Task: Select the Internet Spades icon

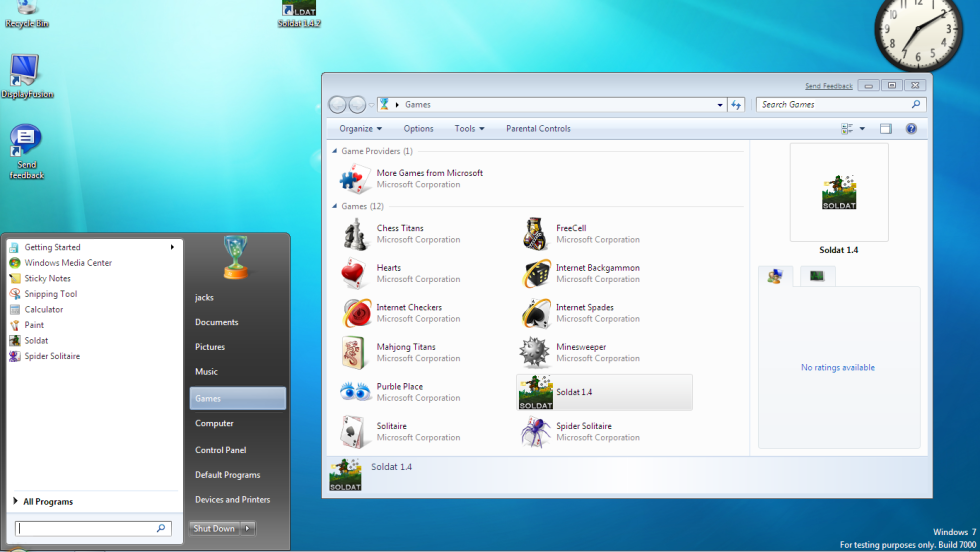Action: pyautogui.click(x=535, y=313)
